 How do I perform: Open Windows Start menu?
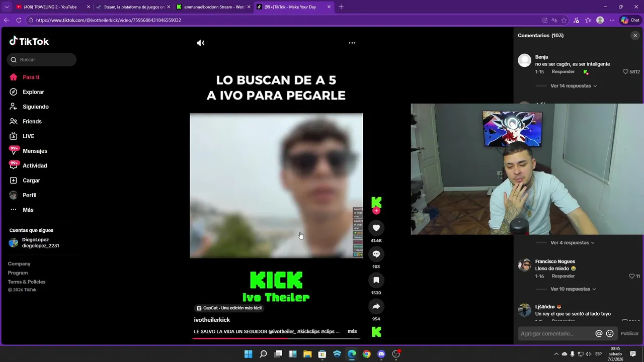pyautogui.click(x=248, y=354)
